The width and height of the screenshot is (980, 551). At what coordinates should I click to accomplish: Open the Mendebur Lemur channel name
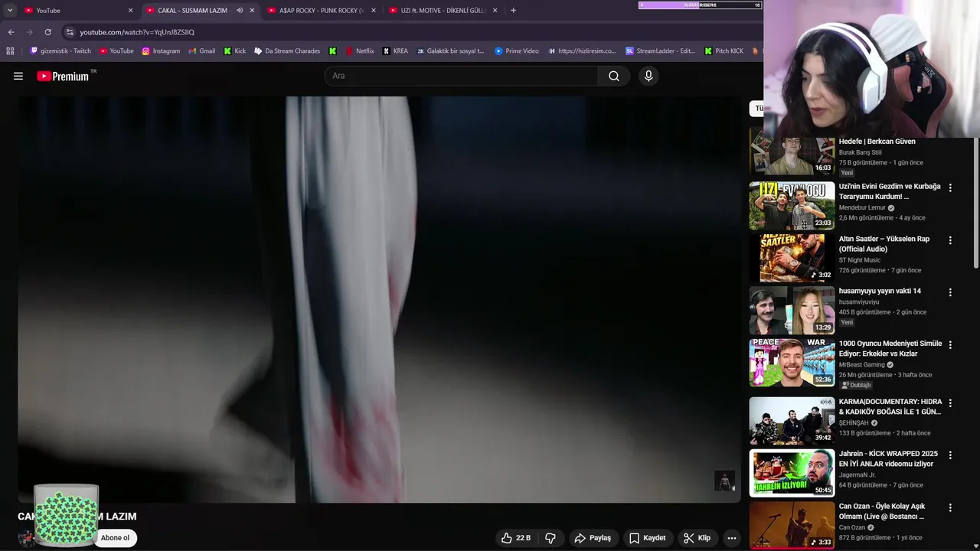click(x=862, y=207)
